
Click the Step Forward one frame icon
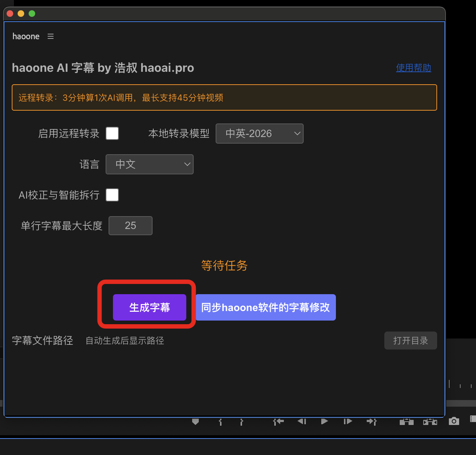pos(348,422)
